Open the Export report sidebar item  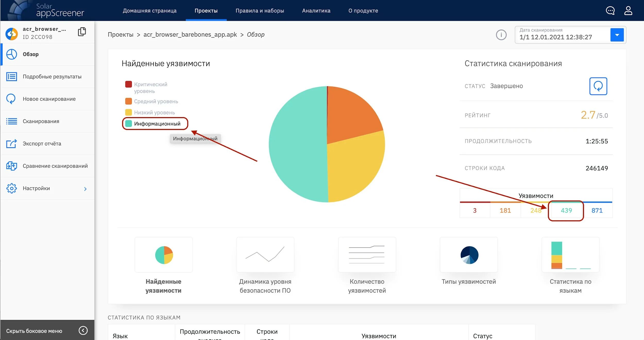[42, 144]
